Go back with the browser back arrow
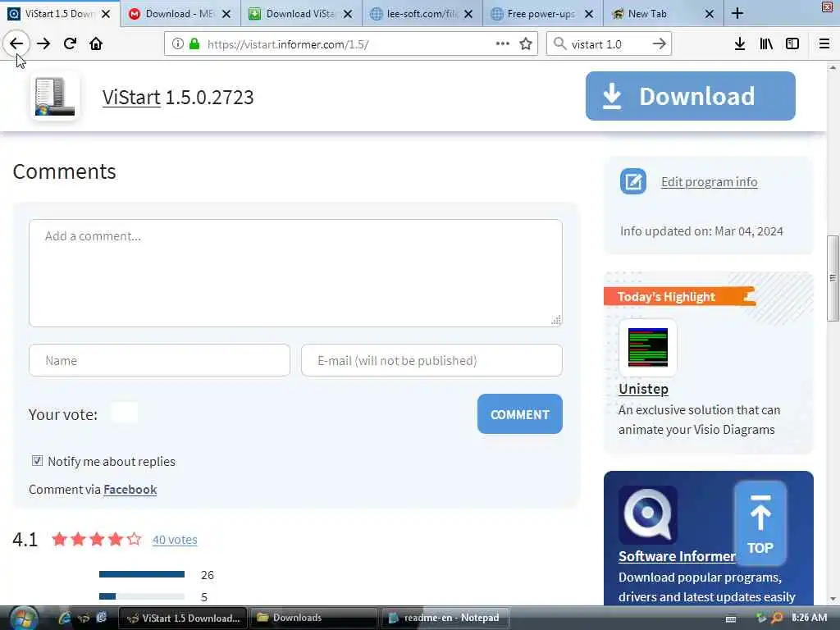The image size is (840, 630). (x=16, y=44)
